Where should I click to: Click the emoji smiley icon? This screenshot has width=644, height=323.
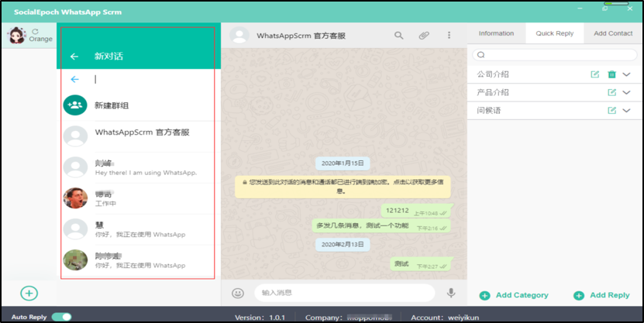pos(238,293)
